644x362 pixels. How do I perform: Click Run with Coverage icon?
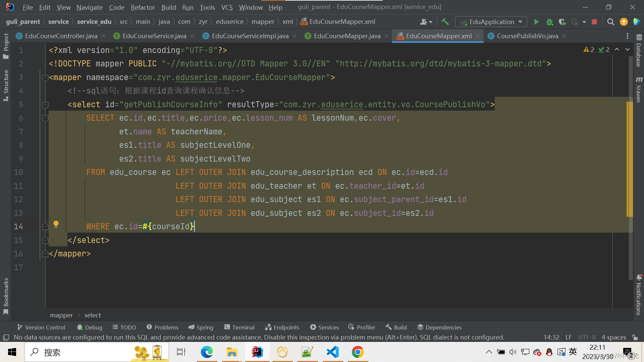562,22
